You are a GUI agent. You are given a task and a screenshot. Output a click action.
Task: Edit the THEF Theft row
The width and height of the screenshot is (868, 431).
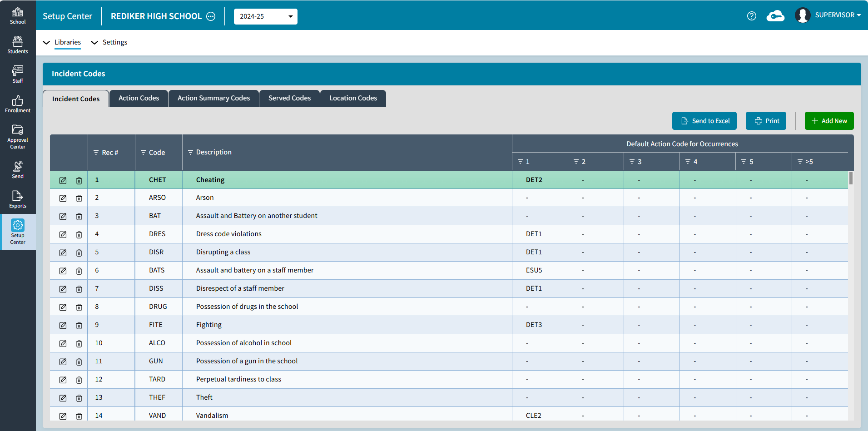[x=63, y=398]
